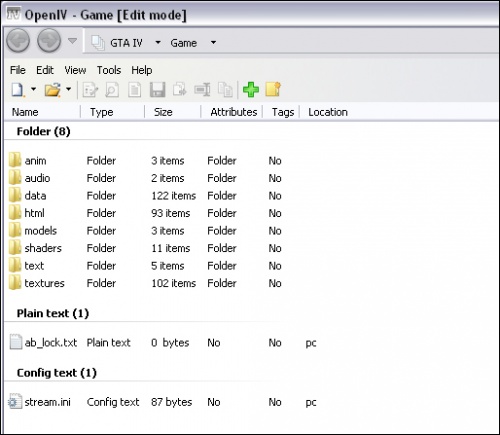Sort by the Size column header
The image size is (500, 435).
163,112
